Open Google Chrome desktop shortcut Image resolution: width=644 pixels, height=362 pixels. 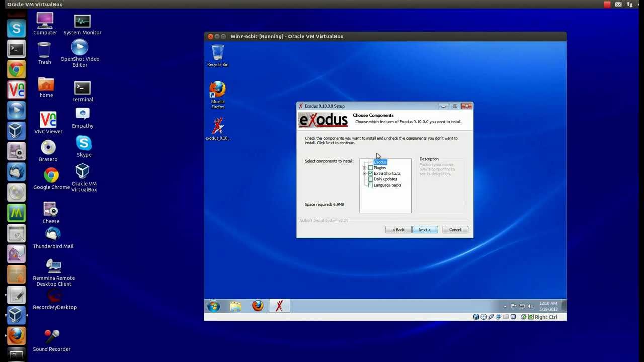[51, 178]
